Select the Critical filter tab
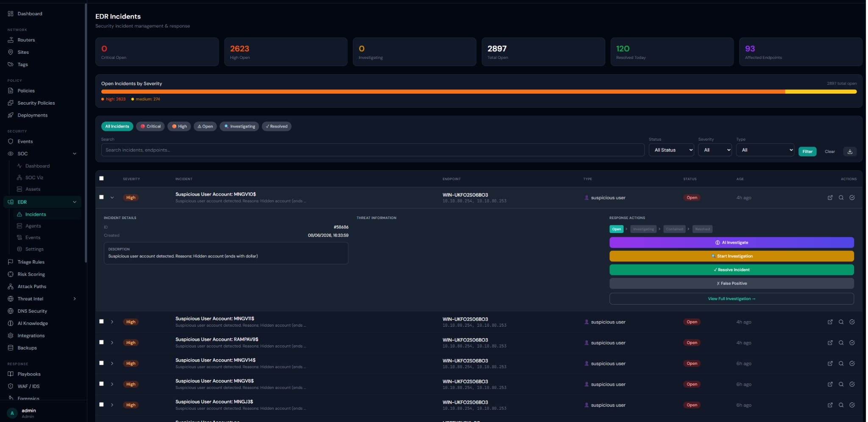The image size is (868, 422). 150,126
